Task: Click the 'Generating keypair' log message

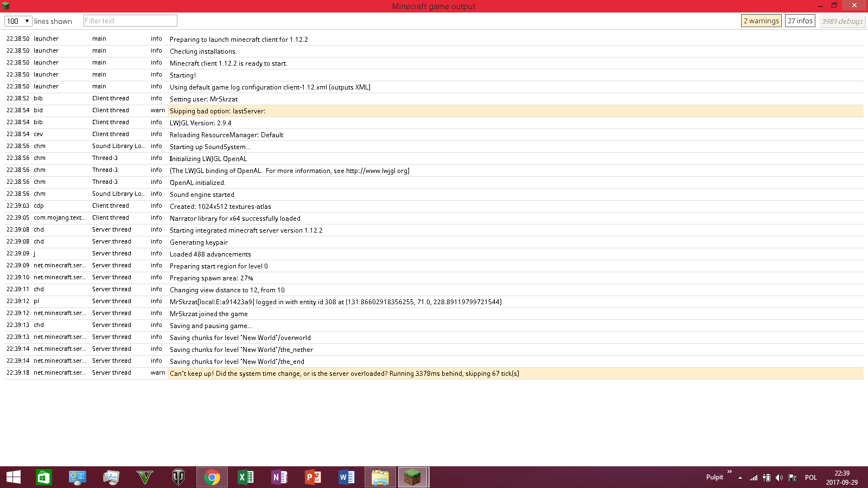Action: 199,242
